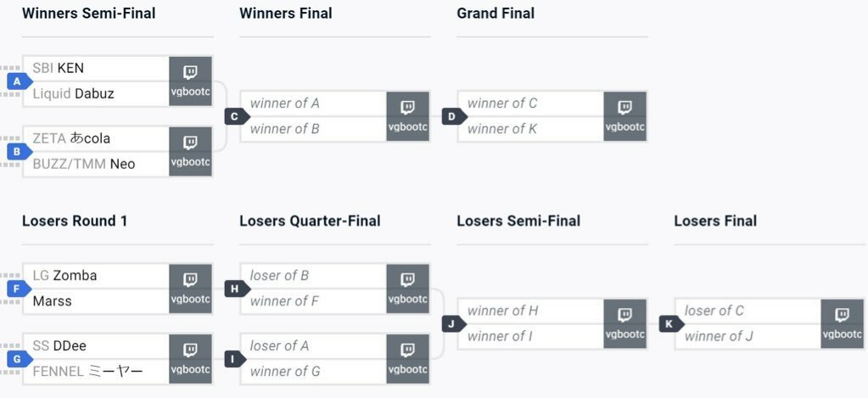Open Twitch stream for Zomba vs Marss match
The width and height of the screenshot is (868, 398).
[x=190, y=289]
